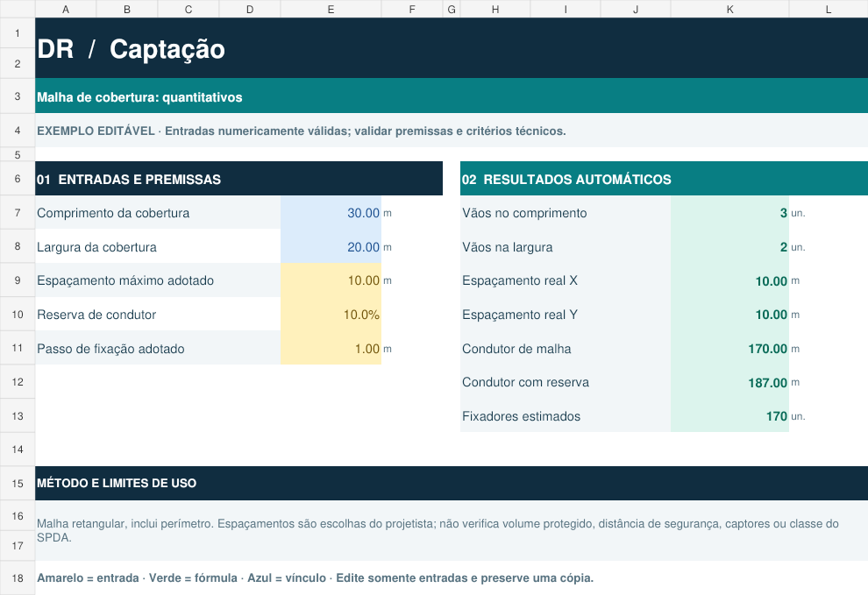The width and height of the screenshot is (868, 595).
Task: Click the select-all corner box
Action: pyautogui.click(x=18, y=9)
